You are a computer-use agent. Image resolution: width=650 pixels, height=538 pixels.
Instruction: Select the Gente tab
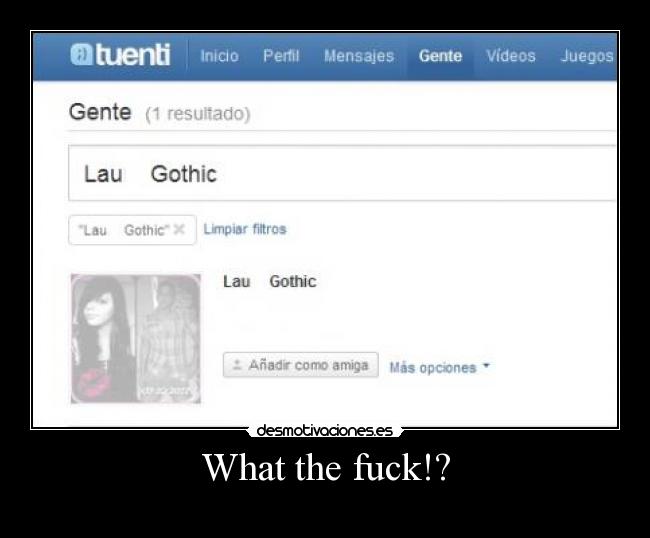tap(440, 56)
